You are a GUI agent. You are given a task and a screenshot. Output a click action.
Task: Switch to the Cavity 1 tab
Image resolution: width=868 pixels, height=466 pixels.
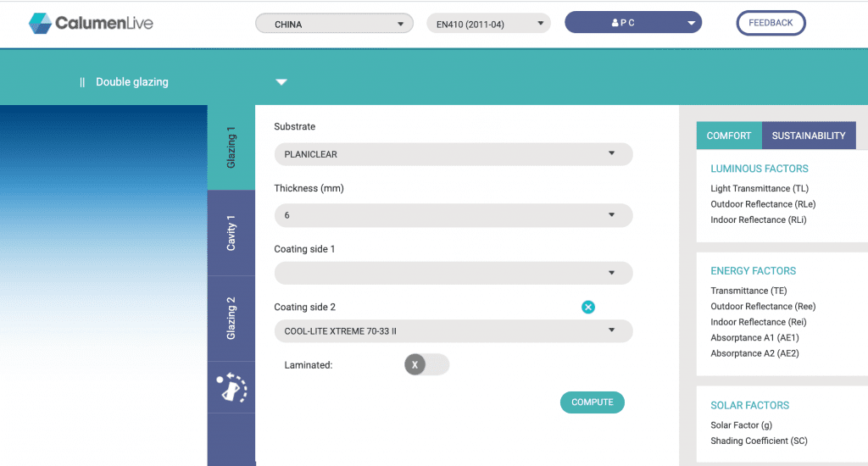pyautogui.click(x=231, y=233)
